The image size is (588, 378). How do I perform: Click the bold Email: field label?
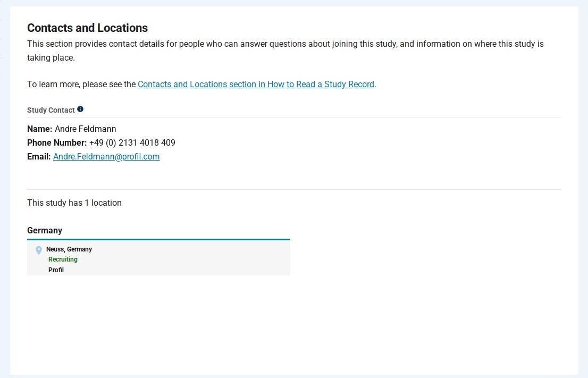click(x=39, y=156)
